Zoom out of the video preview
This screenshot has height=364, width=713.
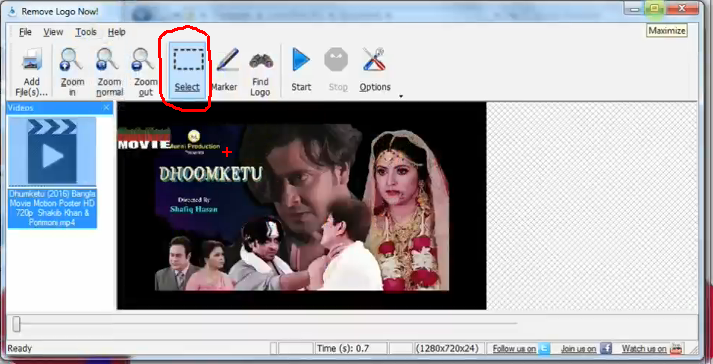[145, 72]
